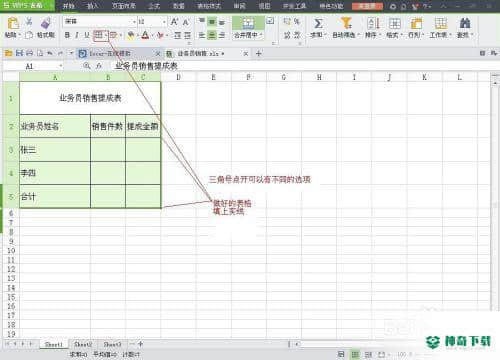Select the Format Painter brush icon
Viewport: 500px width, 360px height.
click(46, 23)
